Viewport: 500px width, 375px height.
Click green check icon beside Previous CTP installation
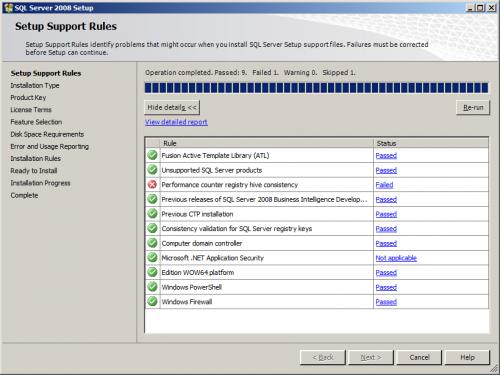coord(152,214)
